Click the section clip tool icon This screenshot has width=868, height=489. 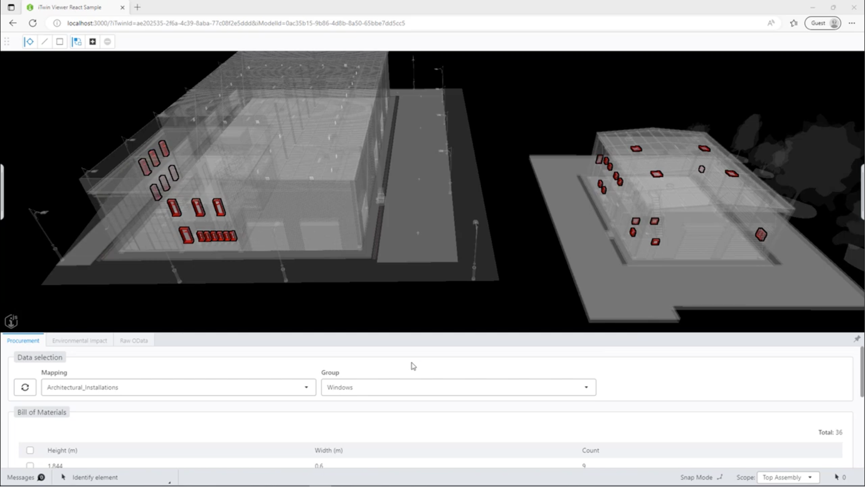[x=77, y=41]
